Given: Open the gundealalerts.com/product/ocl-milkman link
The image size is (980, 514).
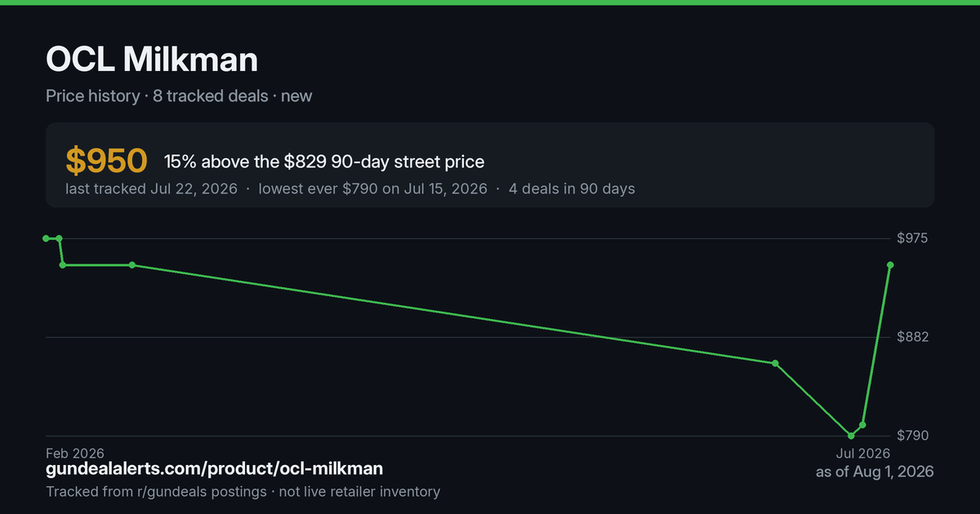Looking at the screenshot, I should point(215,469).
